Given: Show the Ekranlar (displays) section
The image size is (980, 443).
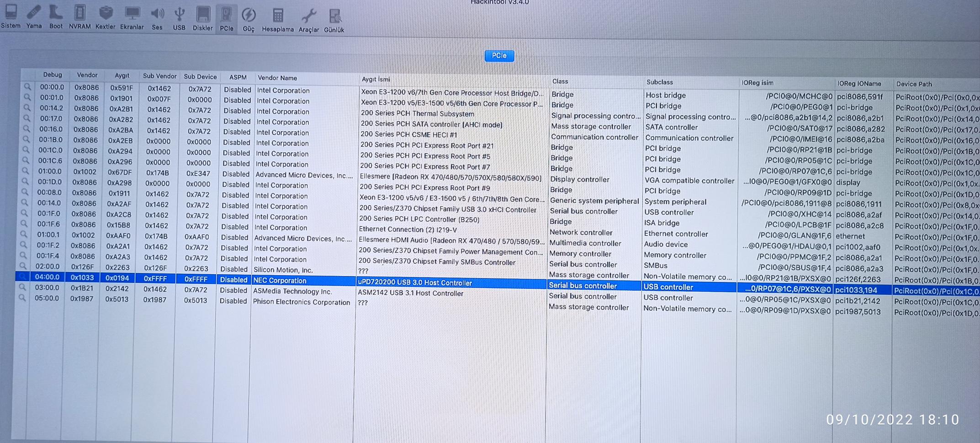Looking at the screenshot, I should click(132, 18).
